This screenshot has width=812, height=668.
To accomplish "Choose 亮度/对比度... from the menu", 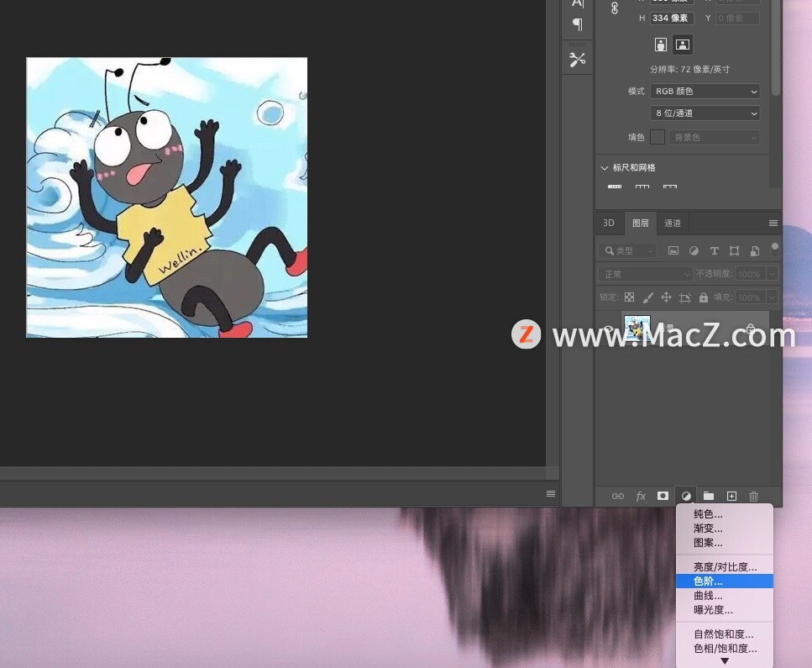I will point(725,567).
